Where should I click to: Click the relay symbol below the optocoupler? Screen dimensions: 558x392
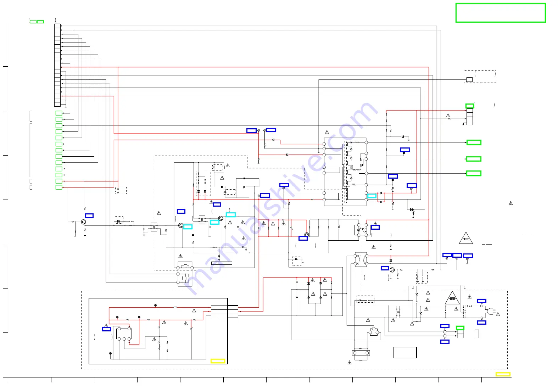click(x=361, y=259)
